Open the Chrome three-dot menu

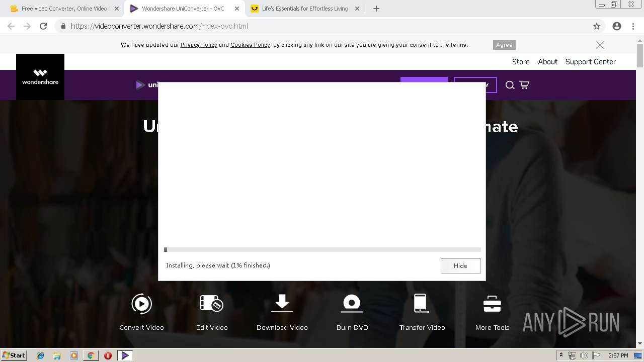tap(633, 26)
